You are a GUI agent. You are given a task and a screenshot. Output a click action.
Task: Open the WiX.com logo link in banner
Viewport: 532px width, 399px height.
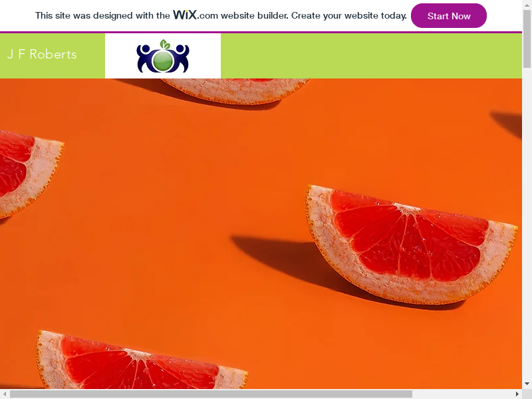(196, 15)
